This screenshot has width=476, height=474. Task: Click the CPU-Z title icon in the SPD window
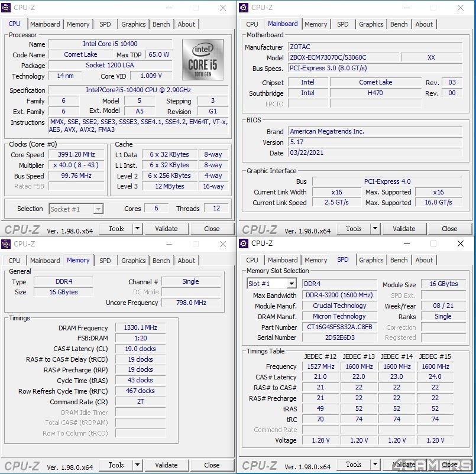244,244
